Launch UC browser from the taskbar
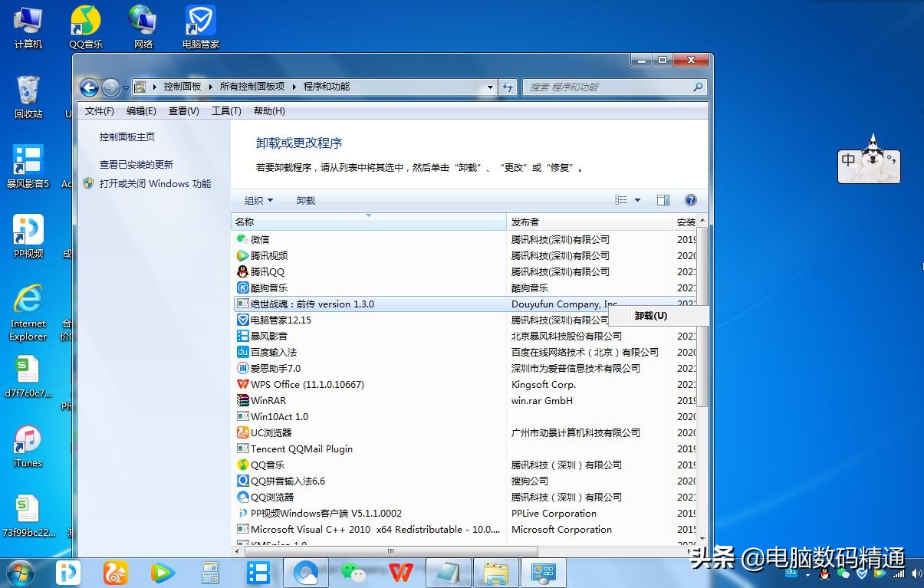The width and height of the screenshot is (924, 588). [116, 573]
